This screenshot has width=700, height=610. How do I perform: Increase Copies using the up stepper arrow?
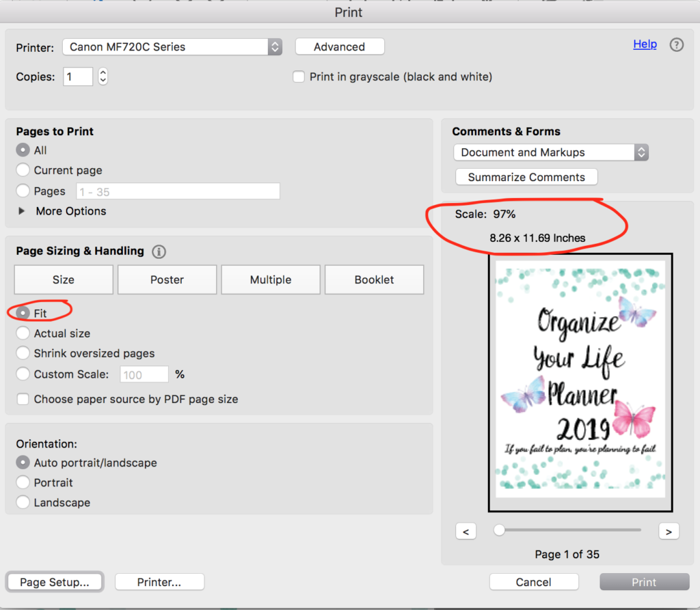point(103,72)
